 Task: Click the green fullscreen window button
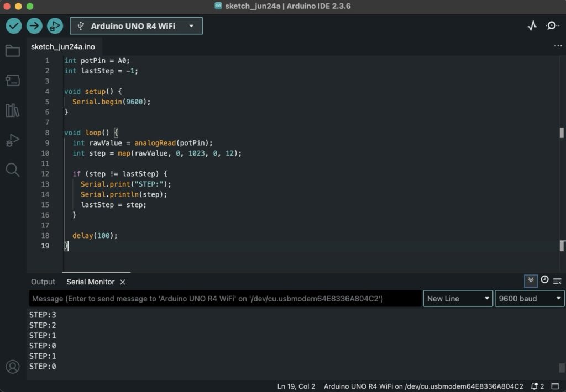coord(30,6)
